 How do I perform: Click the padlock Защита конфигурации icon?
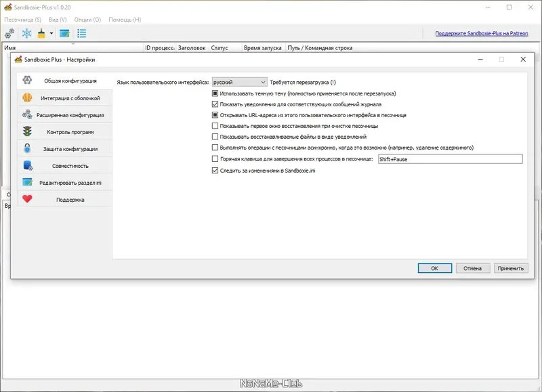(27, 148)
